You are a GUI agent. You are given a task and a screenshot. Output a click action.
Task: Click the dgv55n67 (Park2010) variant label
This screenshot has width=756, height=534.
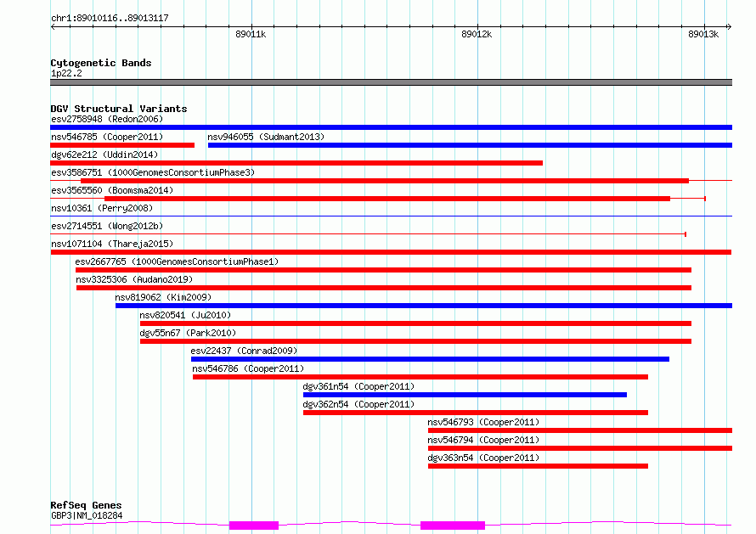tap(188, 333)
